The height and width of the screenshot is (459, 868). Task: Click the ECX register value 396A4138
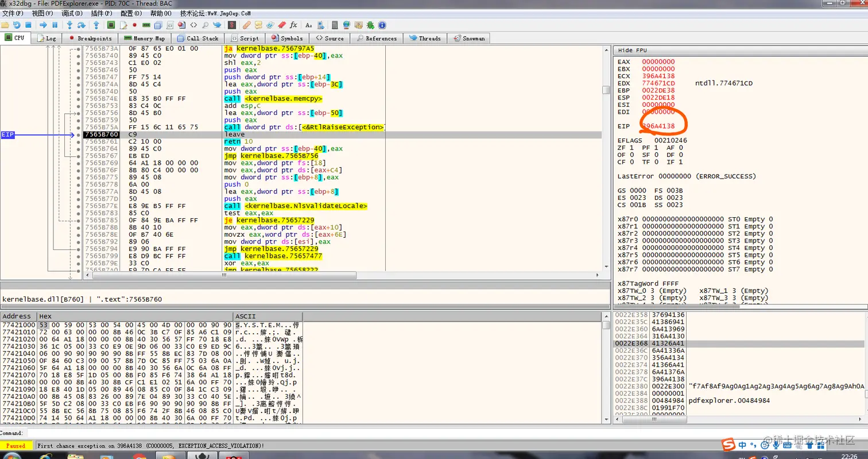[658, 76]
